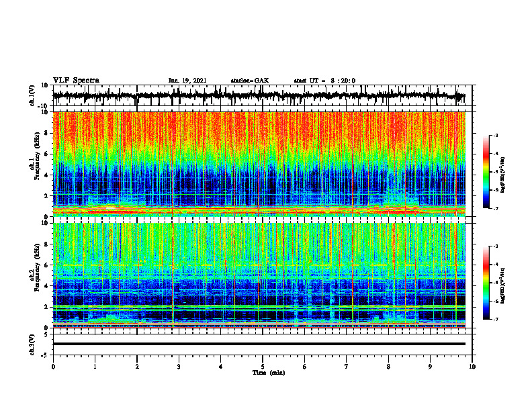Click the ch.3(V) flat line trace
Image resolution: width=532 pixels, height=411 pixels.
tap(259, 344)
